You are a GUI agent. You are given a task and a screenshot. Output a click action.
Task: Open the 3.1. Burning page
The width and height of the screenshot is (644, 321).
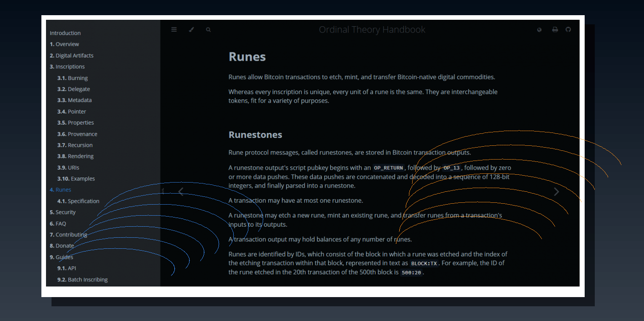73,78
